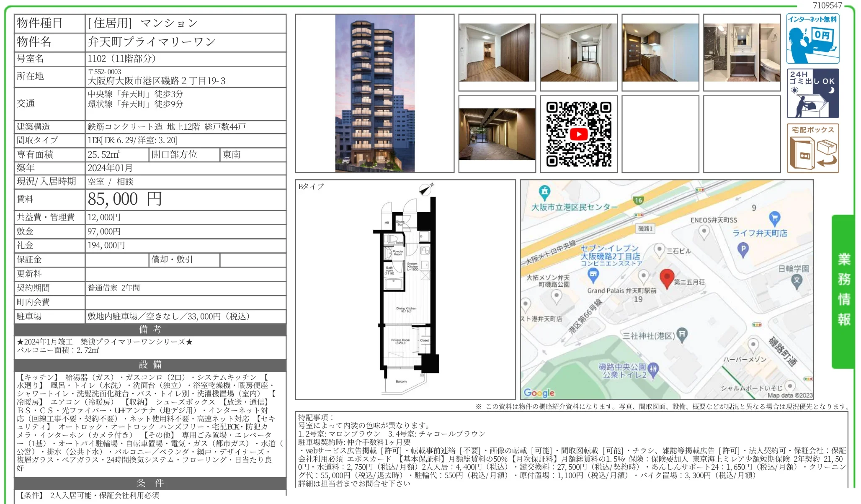
Task: Click the 三社神社 shrine marker on map
Action: click(x=682, y=334)
